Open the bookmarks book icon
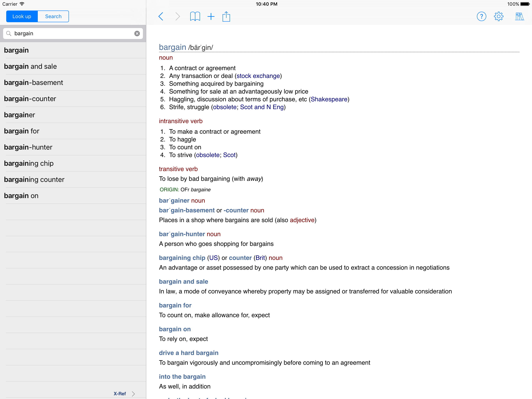 [x=195, y=16]
